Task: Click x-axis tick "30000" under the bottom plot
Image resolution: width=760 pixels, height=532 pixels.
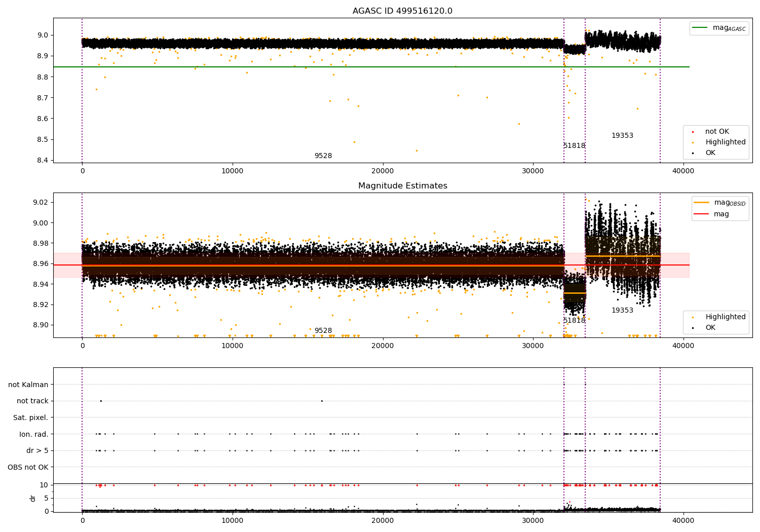Action: pyautogui.click(x=533, y=520)
